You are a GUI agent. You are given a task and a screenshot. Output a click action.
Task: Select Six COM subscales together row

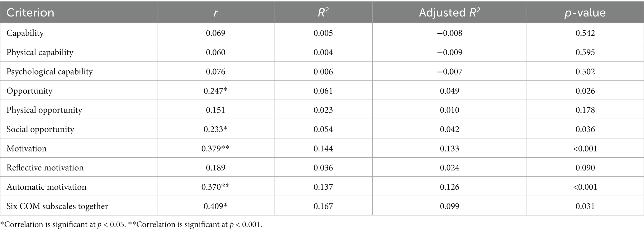(x=57, y=206)
